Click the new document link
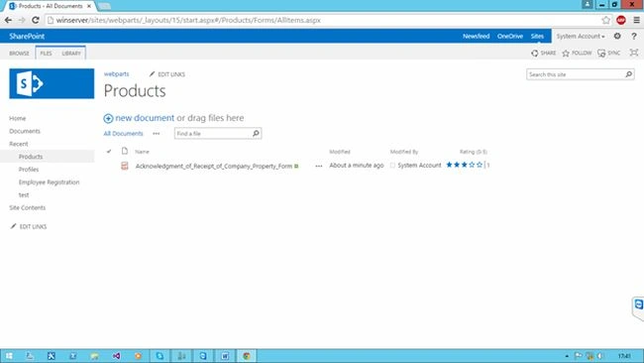The width and height of the screenshot is (644, 363). coord(145,118)
